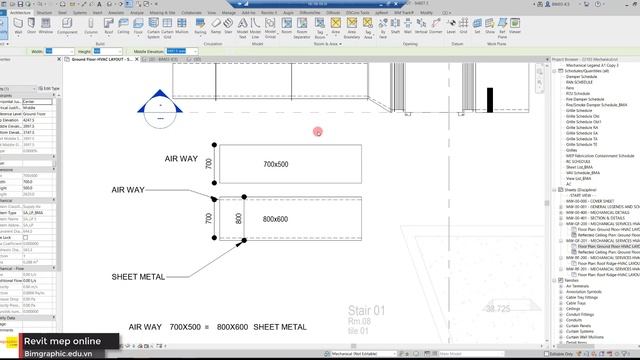This screenshot has height=360, width=640.
Task: Select the Ramp tool
Action: [x=216, y=27]
